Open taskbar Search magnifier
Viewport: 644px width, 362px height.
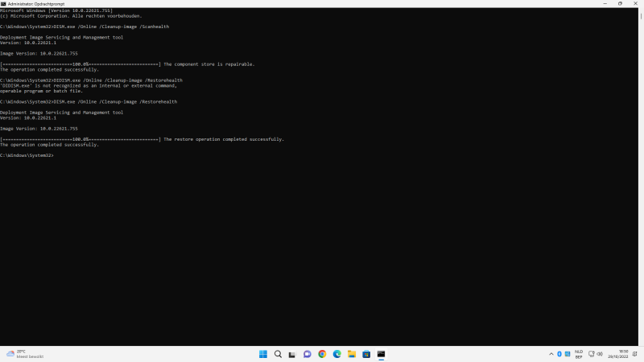tap(278, 354)
